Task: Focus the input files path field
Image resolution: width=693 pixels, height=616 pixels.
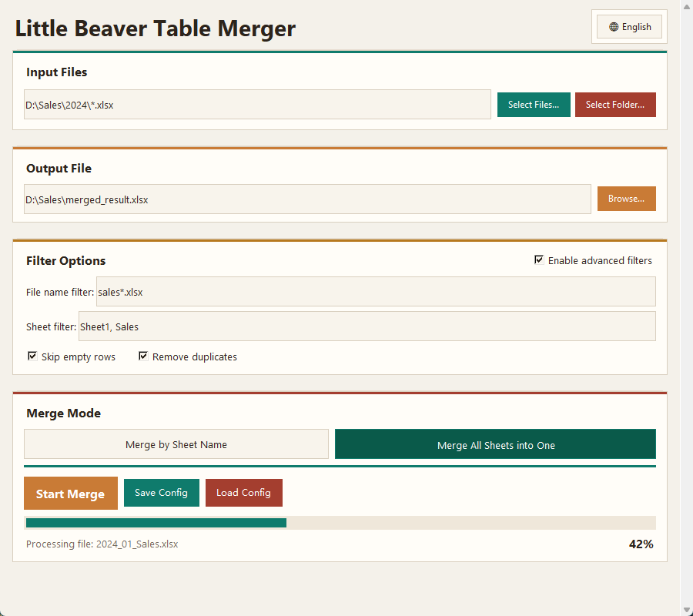Action: click(257, 105)
